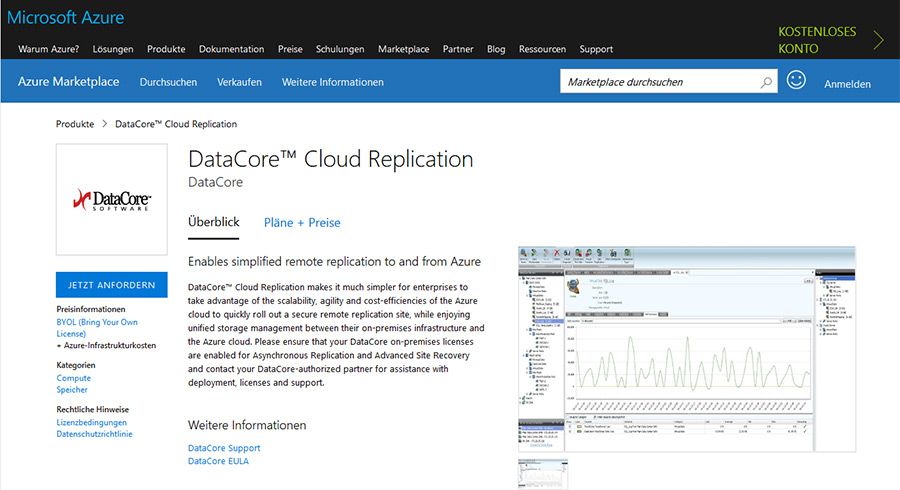Screen dimensions: 900x490
Task: Click the DataCore Software logo
Action: [112, 200]
